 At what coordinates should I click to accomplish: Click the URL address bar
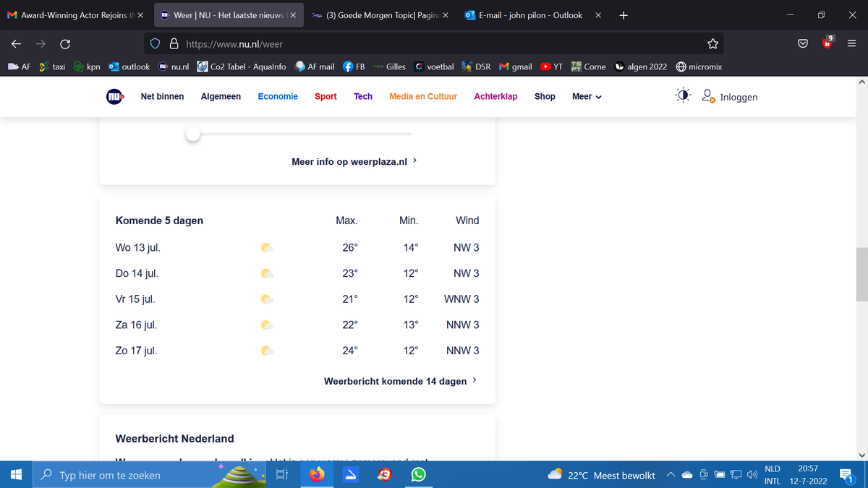coord(434,44)
